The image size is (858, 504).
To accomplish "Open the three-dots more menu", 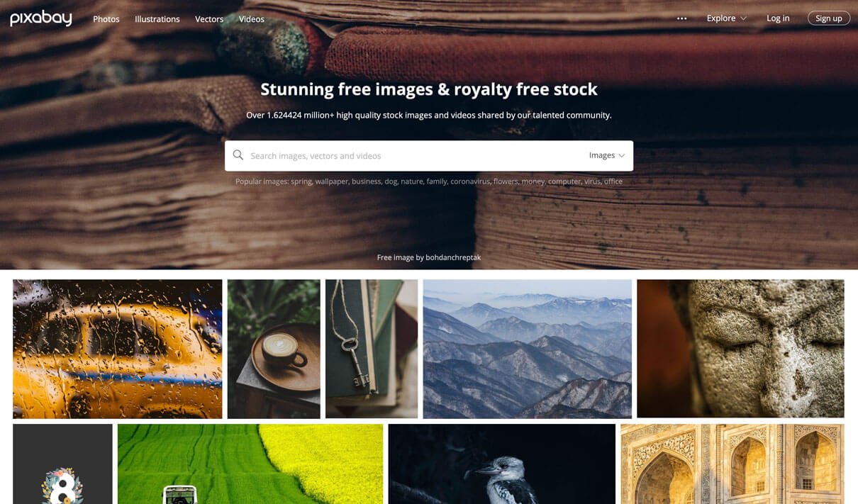I will coord(682,18).
